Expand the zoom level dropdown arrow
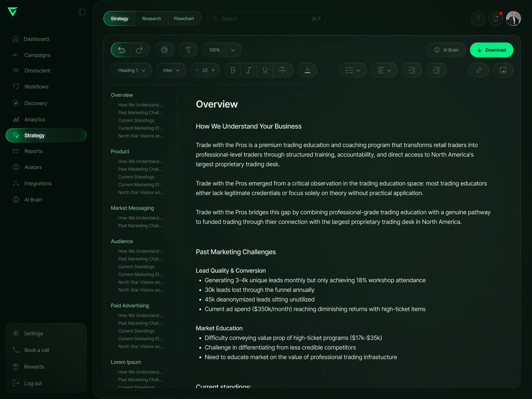The width and height of the screenshot is (532, 399). (233, 50)
